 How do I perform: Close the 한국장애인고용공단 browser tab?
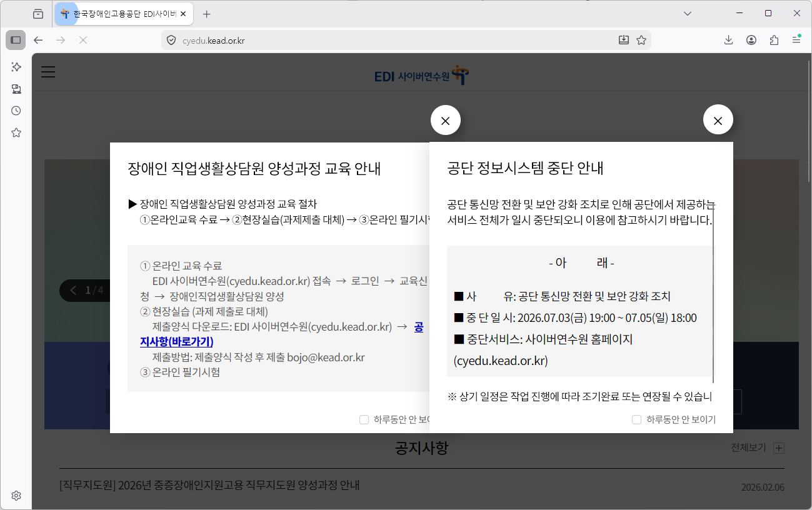point(183,14)
